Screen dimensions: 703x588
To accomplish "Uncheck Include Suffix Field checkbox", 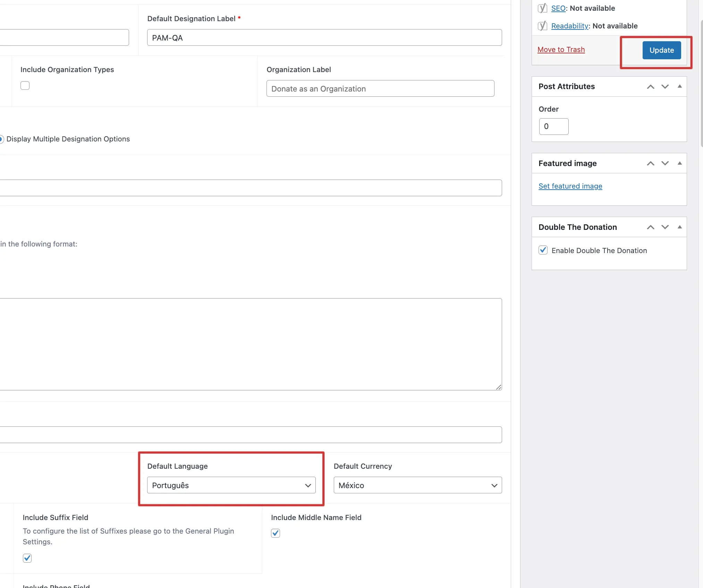I will pyautogui.click(x=27, y=558).
